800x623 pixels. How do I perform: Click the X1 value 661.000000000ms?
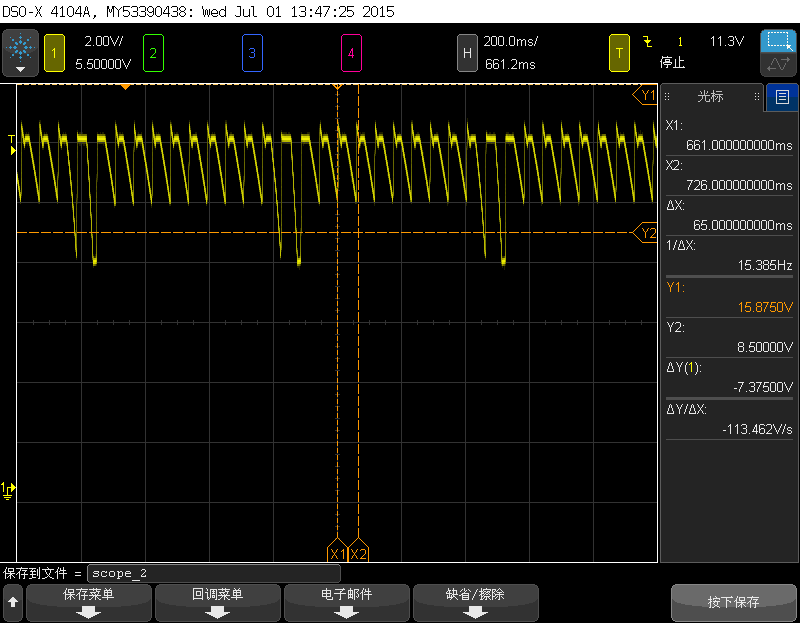point(739,145)
